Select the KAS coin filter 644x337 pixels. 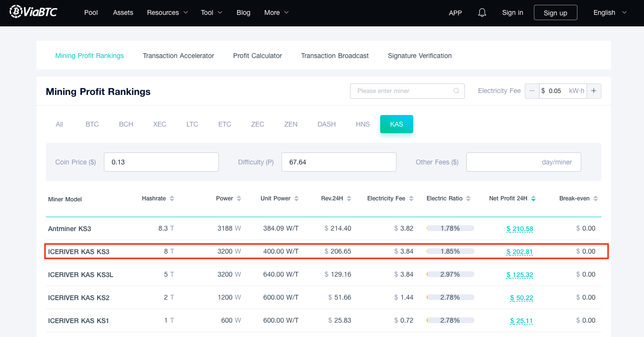click(396, 124)
